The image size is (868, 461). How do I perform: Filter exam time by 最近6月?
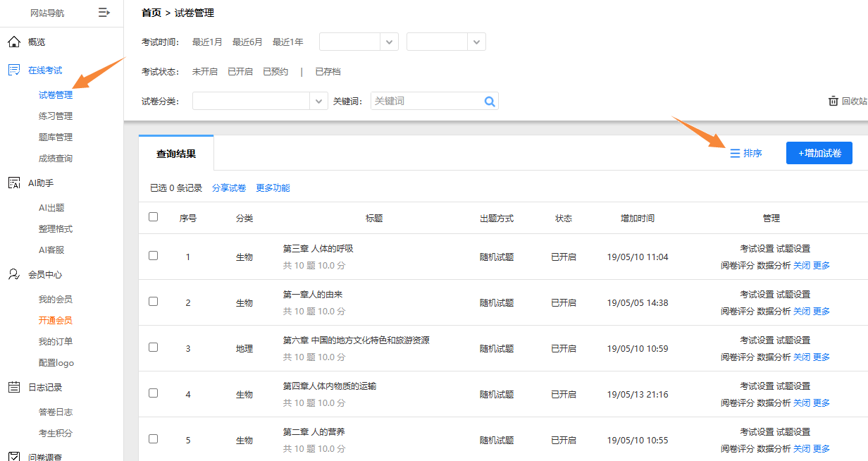point(247,42)
